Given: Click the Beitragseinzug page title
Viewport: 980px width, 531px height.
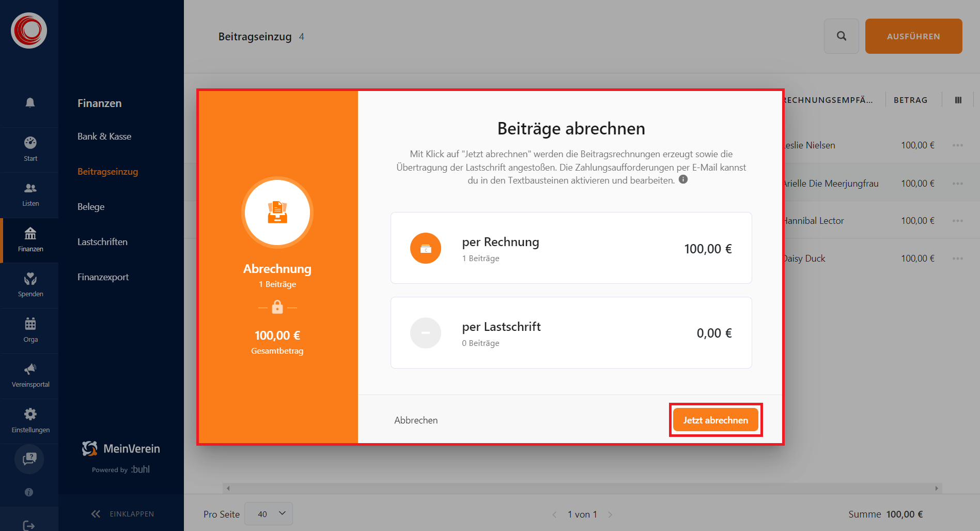Looking at the screenshot, I should (255, 37).
